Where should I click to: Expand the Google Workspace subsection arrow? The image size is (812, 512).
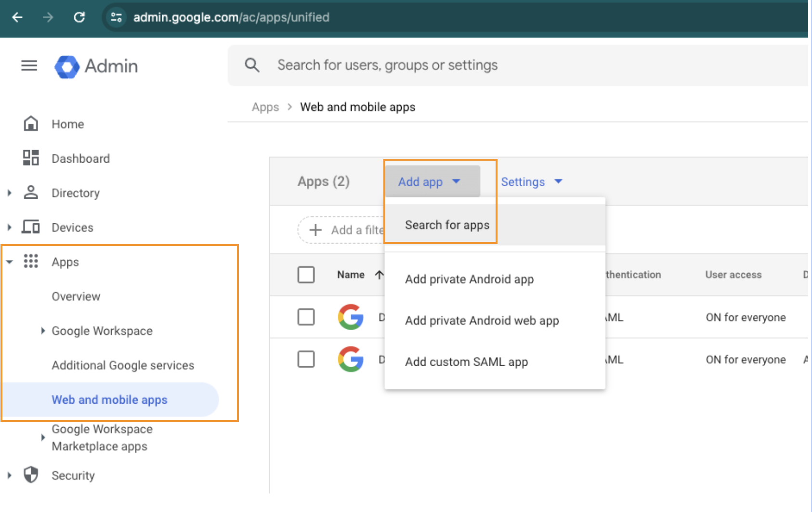click(43, 331)
